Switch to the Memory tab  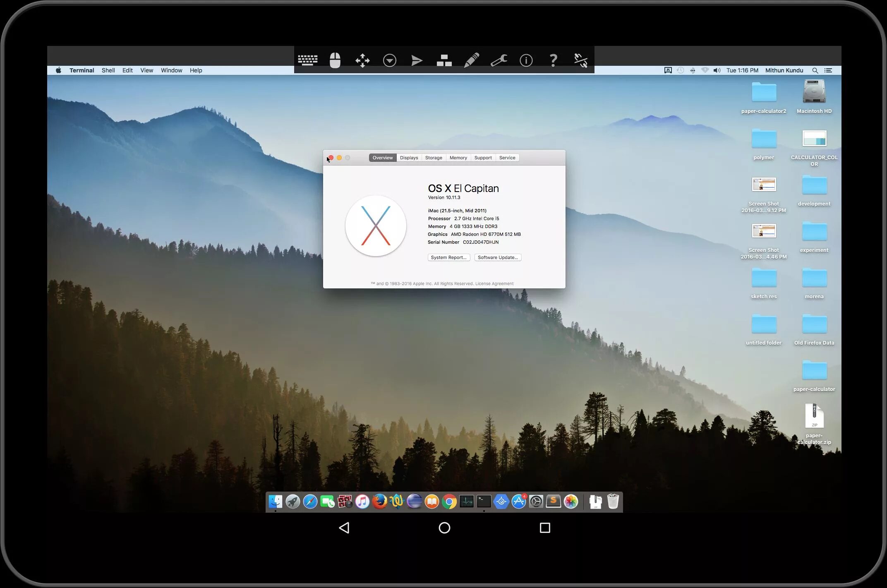(x=458, y=158)
